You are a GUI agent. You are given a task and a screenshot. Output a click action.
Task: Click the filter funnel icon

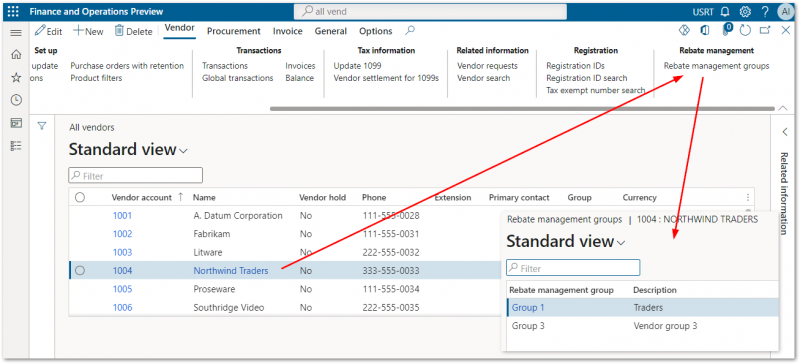pos(42,126)
